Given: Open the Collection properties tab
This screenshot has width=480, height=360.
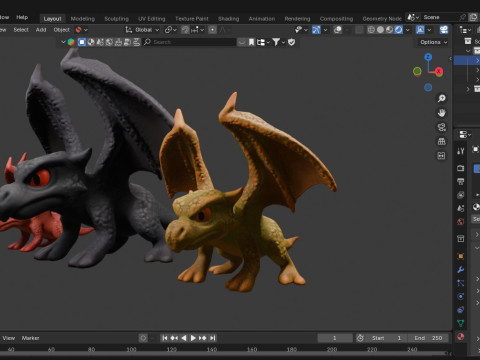Looking at the screenshot, I should [x=461, y=239].
